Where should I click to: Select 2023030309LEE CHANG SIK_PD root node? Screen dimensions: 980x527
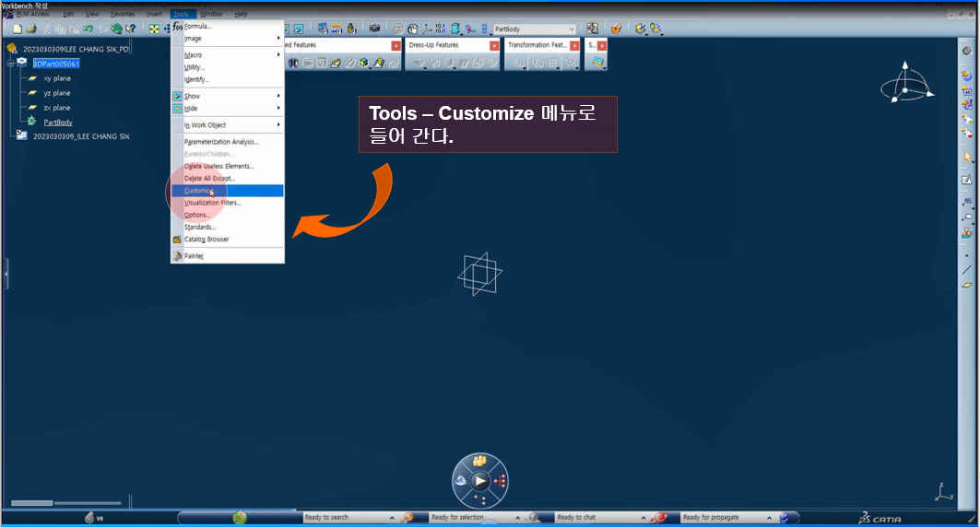pyautogui.click(x=76, y=49)
